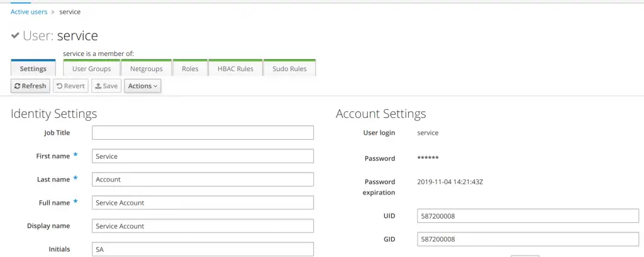Click the Refresh button

[x=30, y=86]
